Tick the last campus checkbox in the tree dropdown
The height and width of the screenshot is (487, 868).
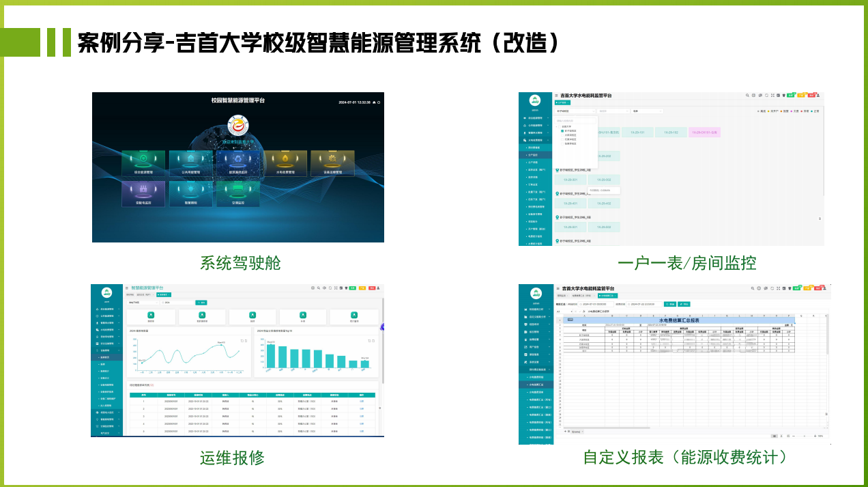click(x=562, y=143)
